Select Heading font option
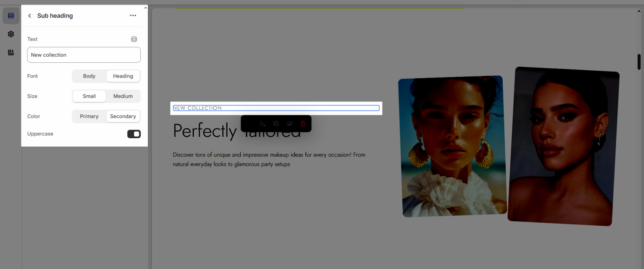Screen dimensions: 644x269 point(123,76)
